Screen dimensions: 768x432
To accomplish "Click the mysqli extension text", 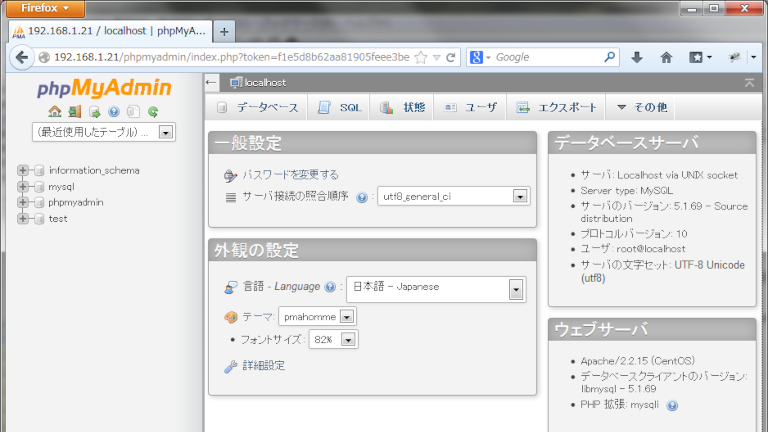I will coord(644,405).
